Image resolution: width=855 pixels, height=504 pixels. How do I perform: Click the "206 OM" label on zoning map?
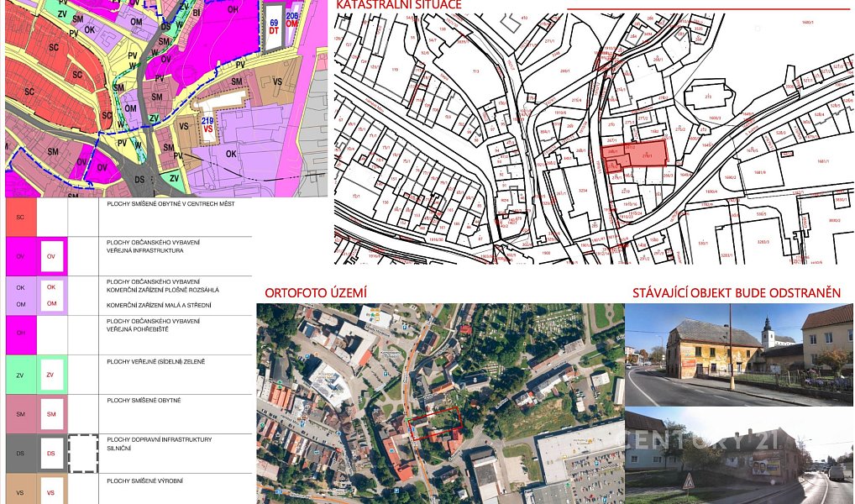click(x=292, y=20)
